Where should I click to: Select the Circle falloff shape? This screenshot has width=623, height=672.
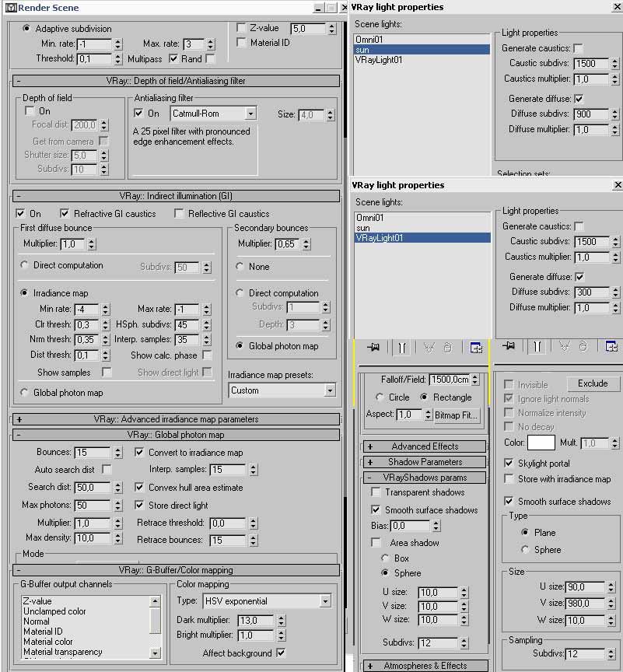coord(380,397)
